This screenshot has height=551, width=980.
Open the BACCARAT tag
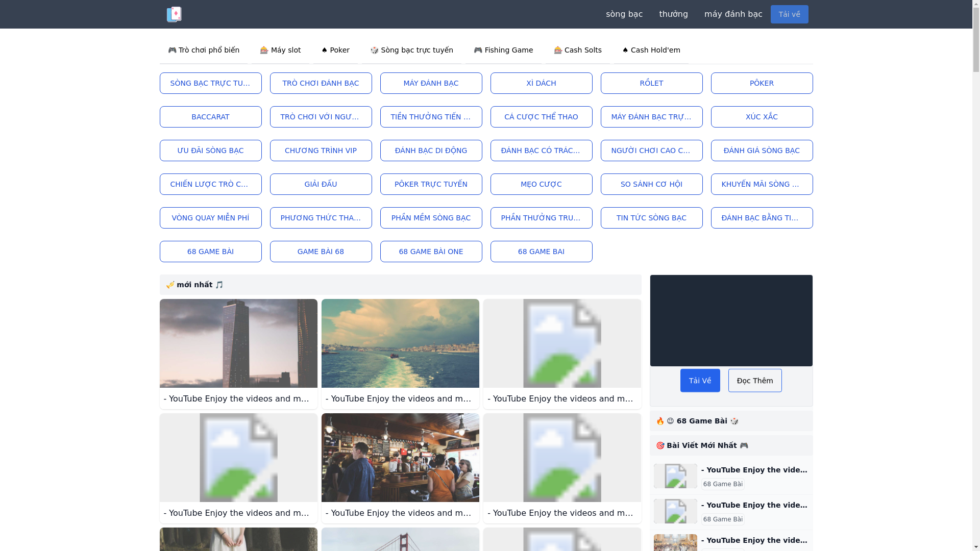click(x=210, y=117)
